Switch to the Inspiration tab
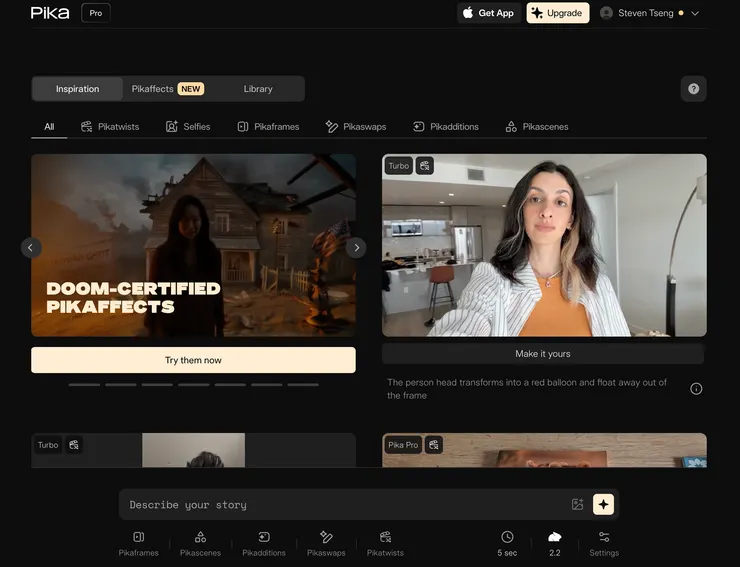The height and width of the screenshot is (567, 740). [x=77, y=89]
